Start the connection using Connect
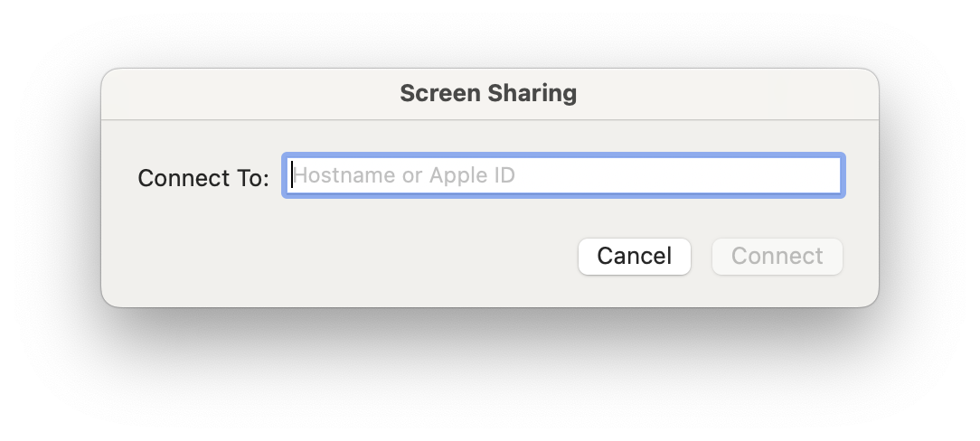 point(777,257)
